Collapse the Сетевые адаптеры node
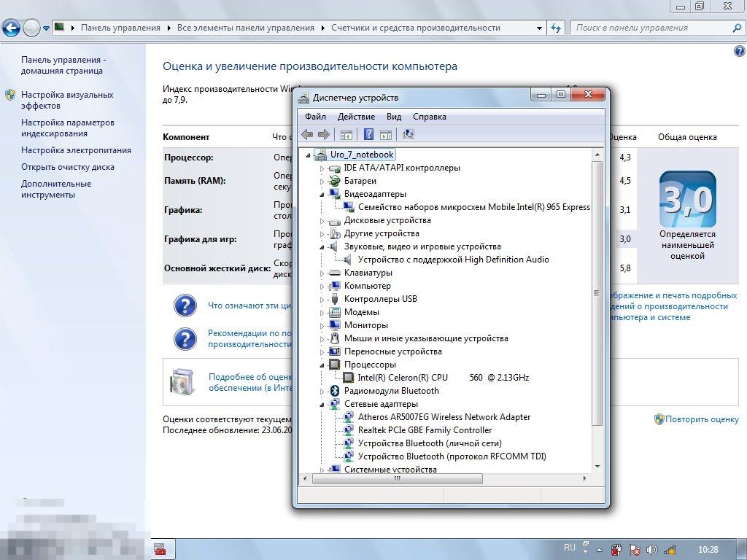747x560 pixels. point(322,405)
